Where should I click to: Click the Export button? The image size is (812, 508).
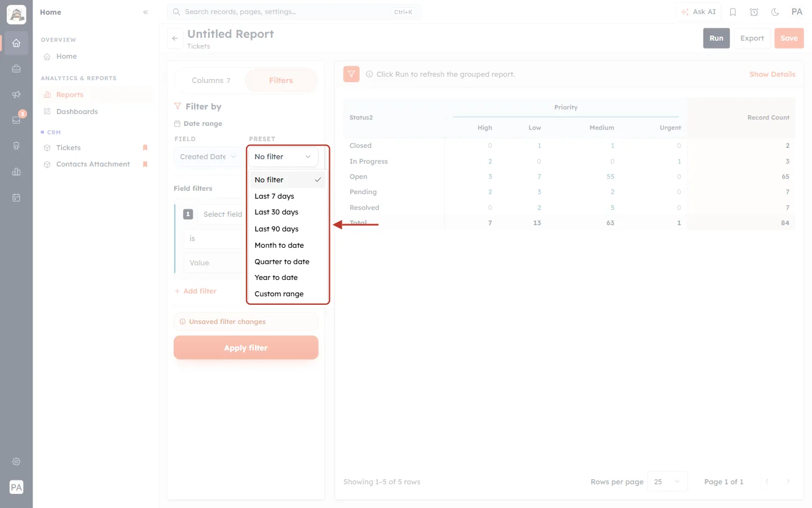pos(752,38)
